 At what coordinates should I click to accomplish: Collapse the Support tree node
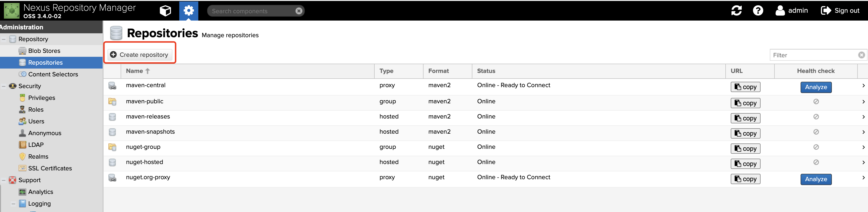coord(4,180)
